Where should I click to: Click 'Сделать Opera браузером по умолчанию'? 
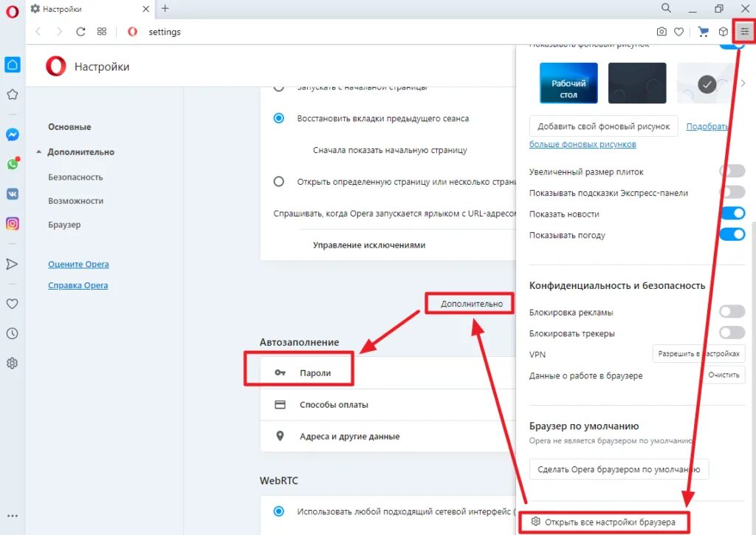click(x=619, y=469)
